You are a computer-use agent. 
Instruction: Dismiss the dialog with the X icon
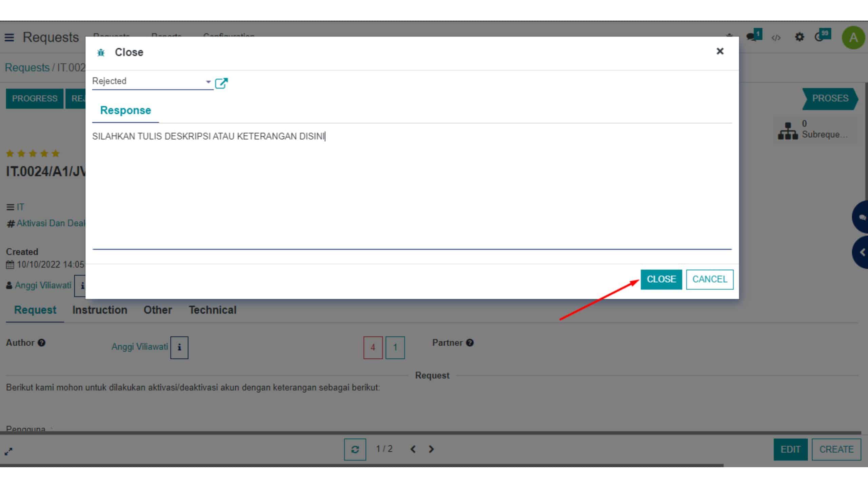click(720, 51)
